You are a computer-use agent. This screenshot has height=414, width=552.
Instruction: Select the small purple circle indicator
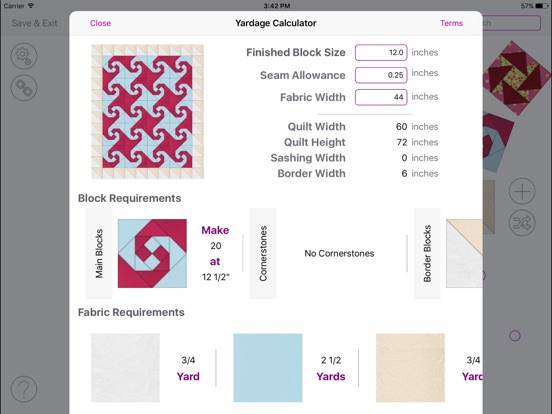coord(515,335)
